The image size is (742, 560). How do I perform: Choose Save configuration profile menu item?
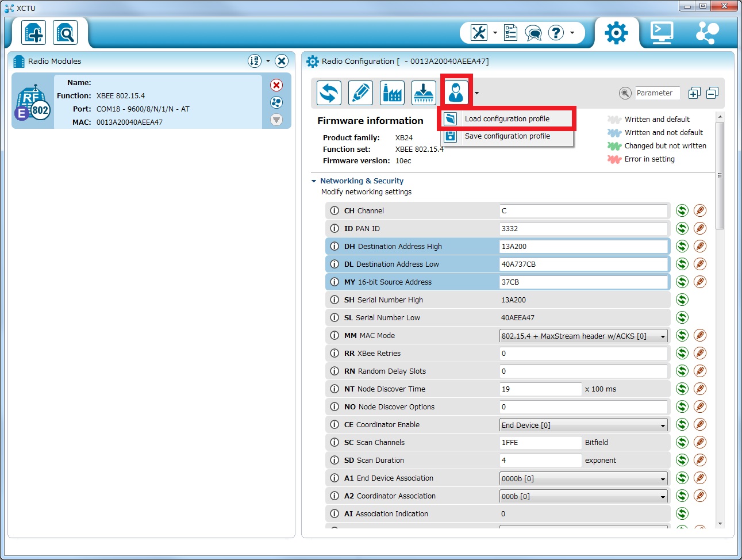508,136
